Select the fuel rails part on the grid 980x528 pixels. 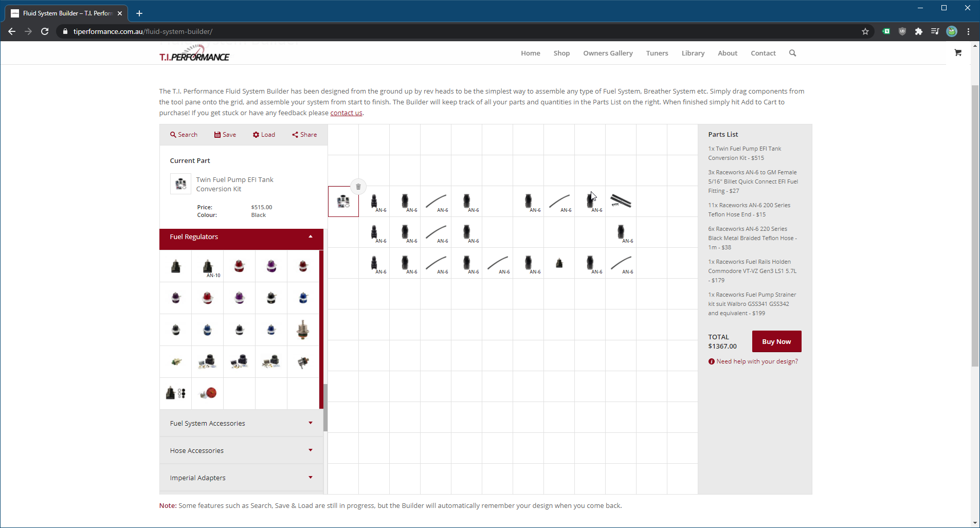point(621,202)
